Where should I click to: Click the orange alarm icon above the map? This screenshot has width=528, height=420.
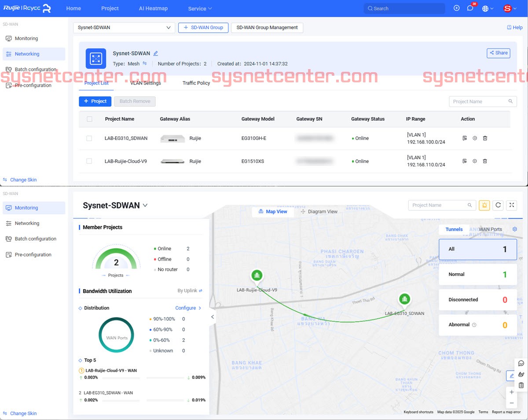tap(484, 205)
